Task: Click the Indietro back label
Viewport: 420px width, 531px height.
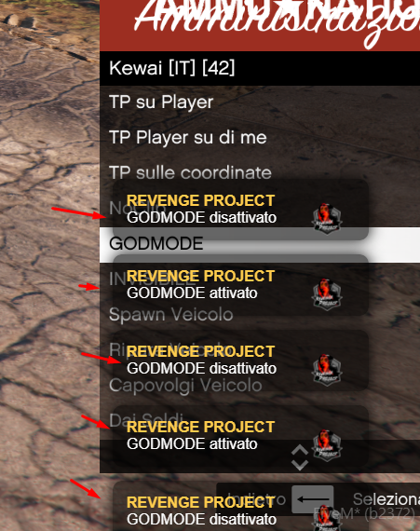Action: coord(256,499)
